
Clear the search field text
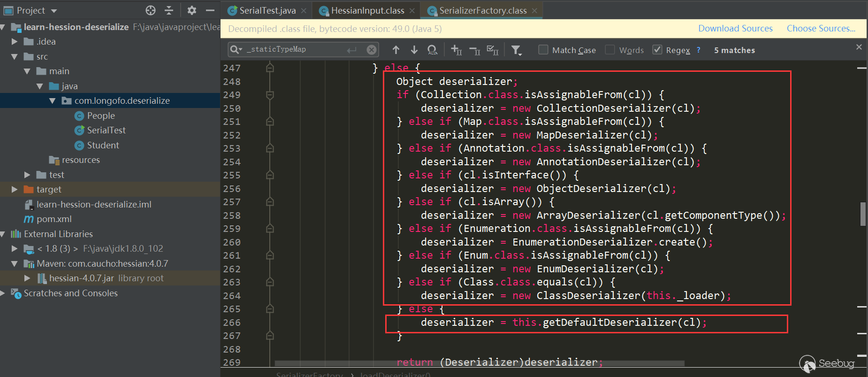click(x=372, y=50)
